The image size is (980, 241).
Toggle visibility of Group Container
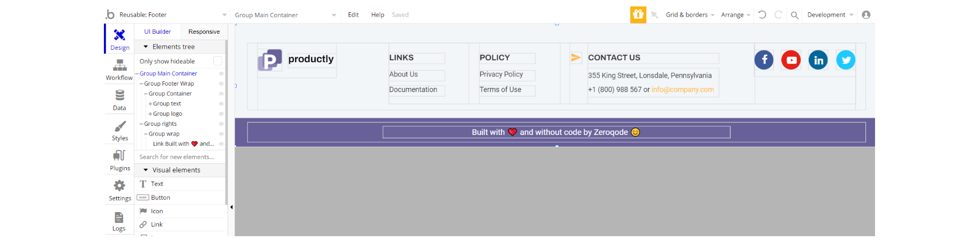tap(221, 94)
